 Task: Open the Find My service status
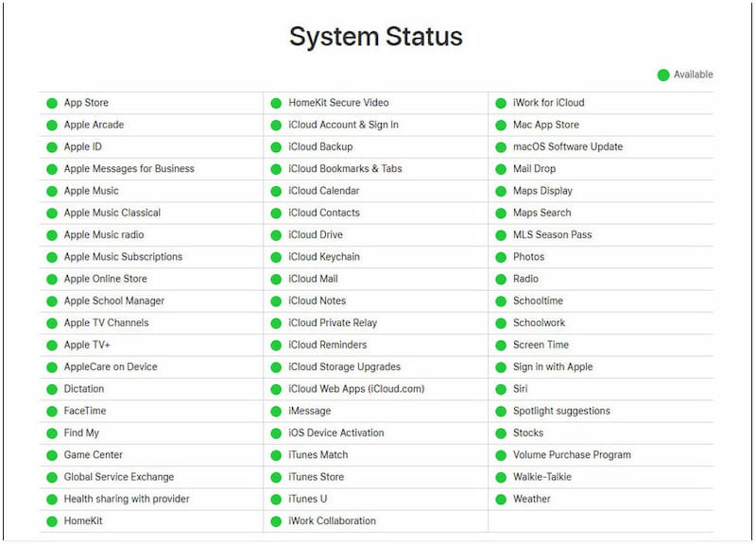[82, 433]
